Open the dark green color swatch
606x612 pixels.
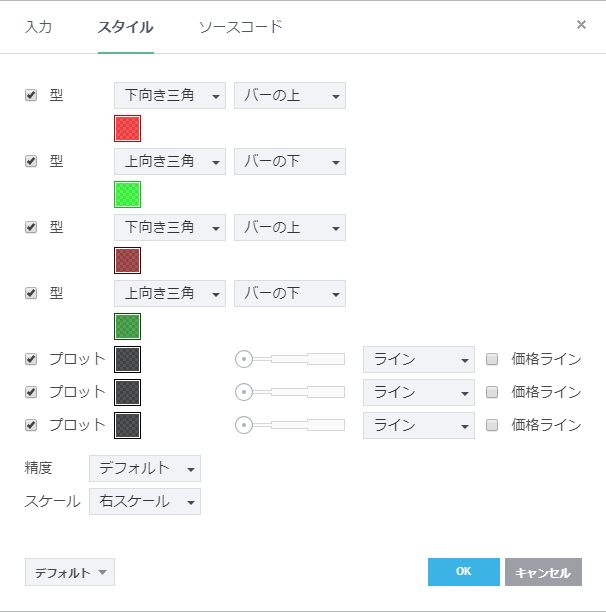pyautogui.click(x=128, y=326)
